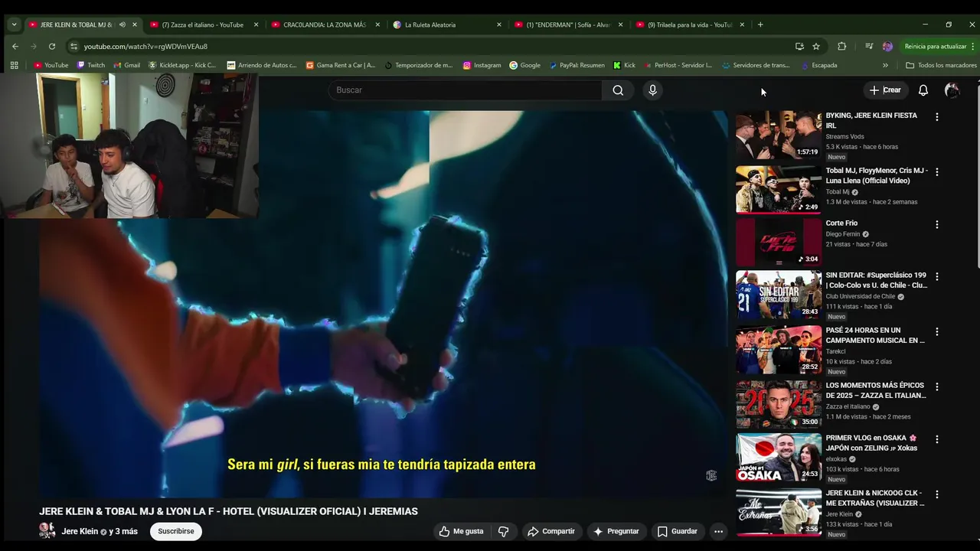The image size is (980, 551).
Task: Reload the page with refresh icon
Action: pos(51,46)
